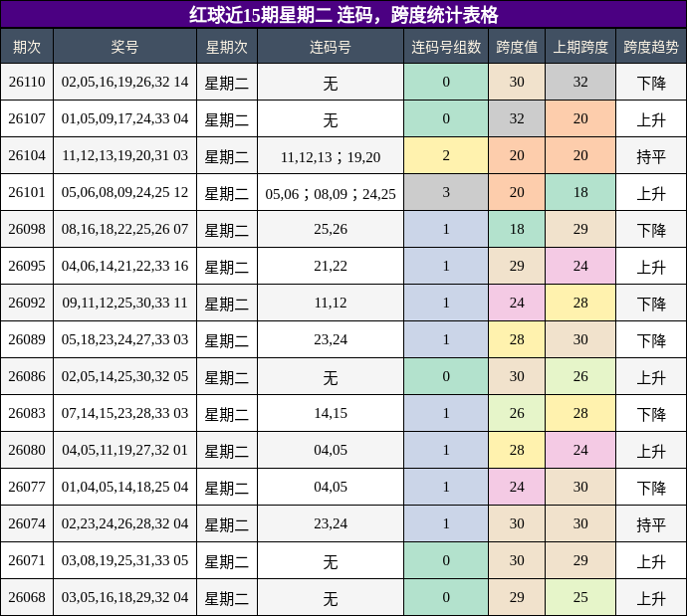Click 连码号 04,05 in row 26080
The image size is (687, 616).
pyautogui.click(x=331, y=450)
